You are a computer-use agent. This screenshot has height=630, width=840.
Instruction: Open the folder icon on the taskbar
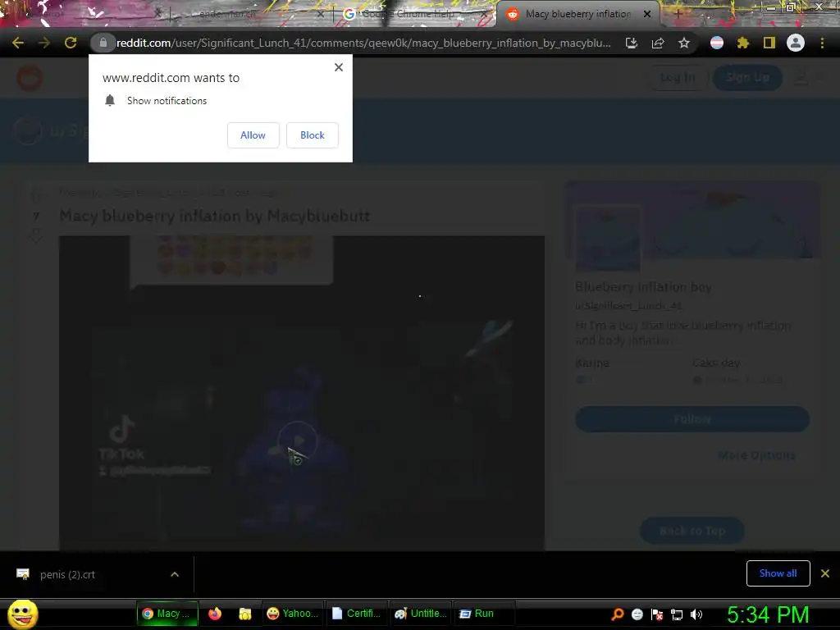click(244, 614)
